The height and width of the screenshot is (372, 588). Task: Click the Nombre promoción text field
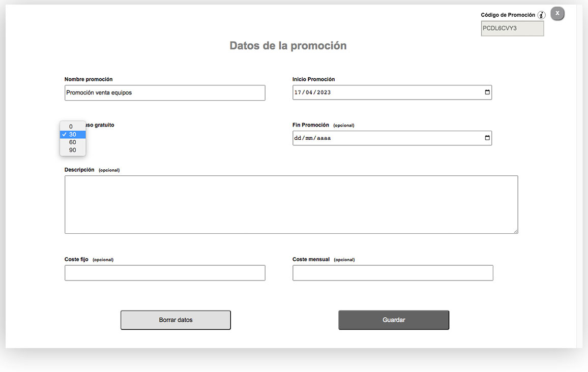click(165, 93)
